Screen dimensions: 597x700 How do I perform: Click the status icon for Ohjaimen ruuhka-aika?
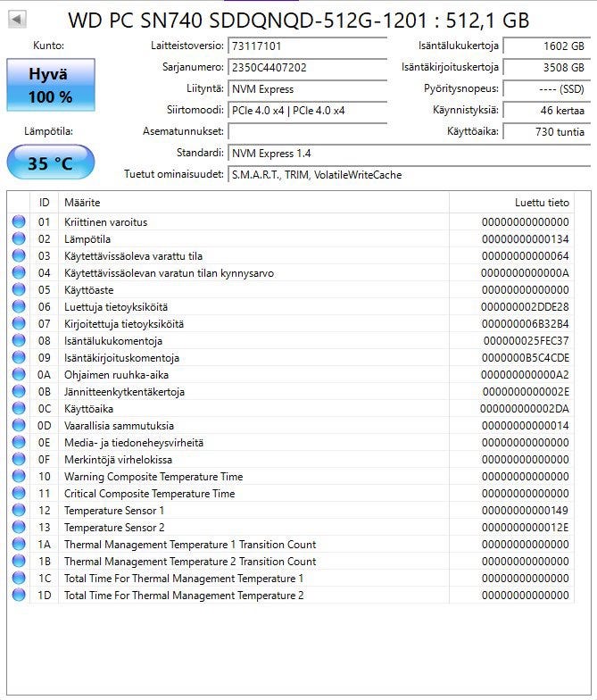coord(19,374)
